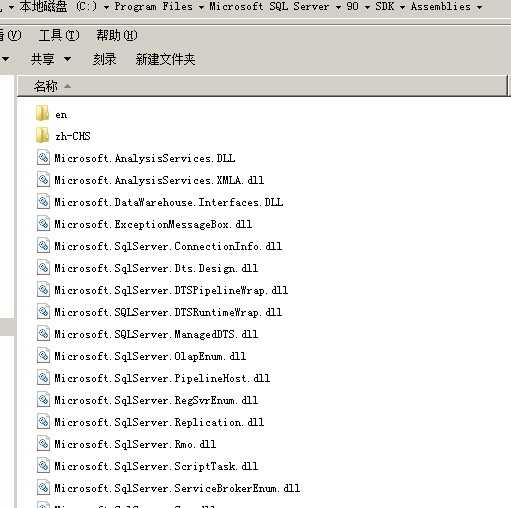Select the Microsoft.DataWarehouse.Interfaces.DLL file icon

click(x=43, y=202)
